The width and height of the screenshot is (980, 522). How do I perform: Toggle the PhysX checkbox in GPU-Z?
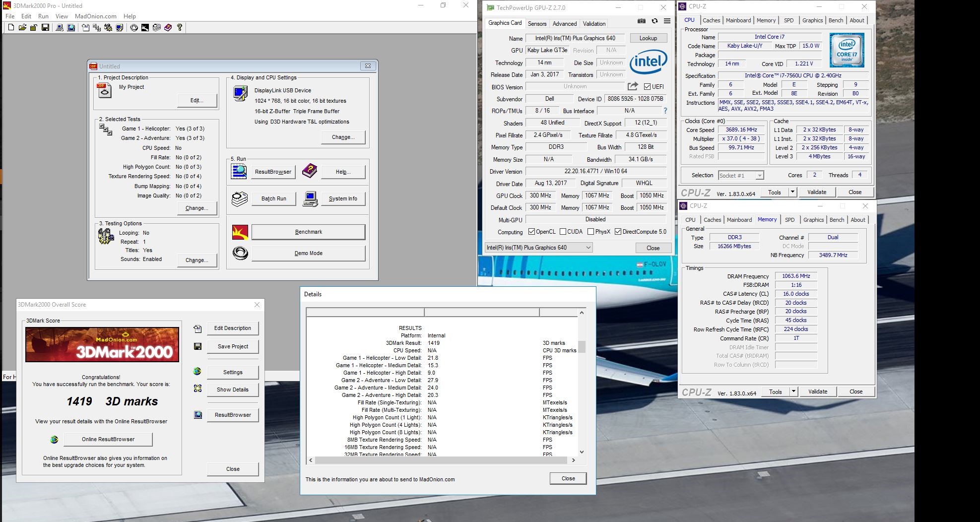click(x=590, y=232)
